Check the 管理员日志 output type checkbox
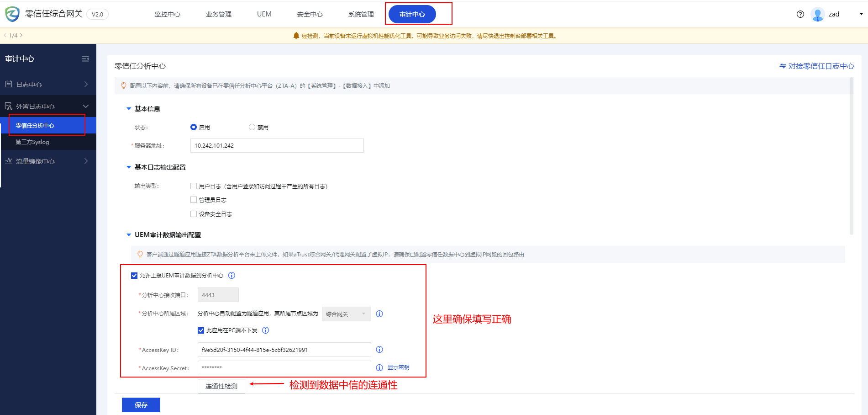 (x=194, y=200)
